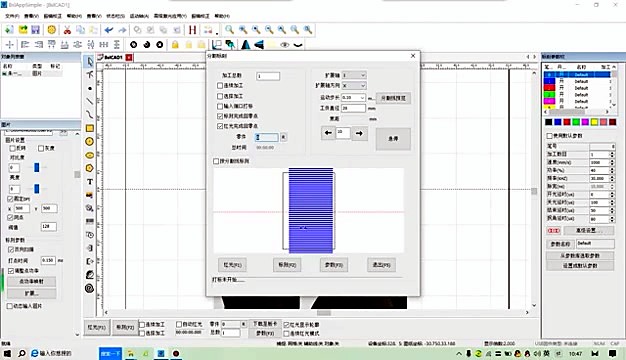Select the Circle drawing tool
This screenshot has height=360, width=626.
click(x=90, y=141)
